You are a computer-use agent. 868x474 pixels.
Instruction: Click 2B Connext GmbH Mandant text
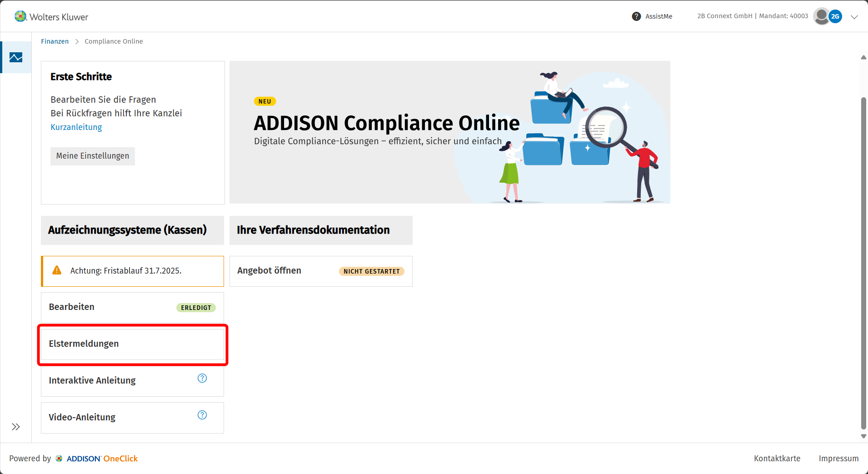tap(753, 16)
